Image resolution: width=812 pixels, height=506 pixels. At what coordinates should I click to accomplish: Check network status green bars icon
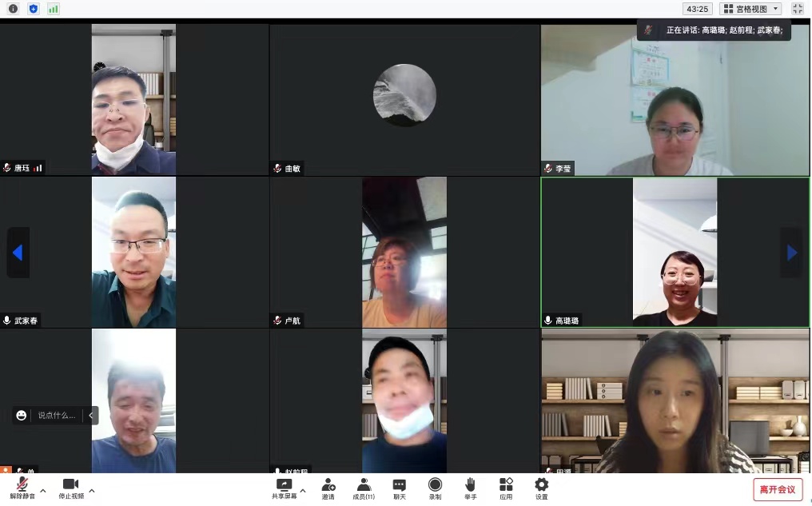(x=54, y=9)
